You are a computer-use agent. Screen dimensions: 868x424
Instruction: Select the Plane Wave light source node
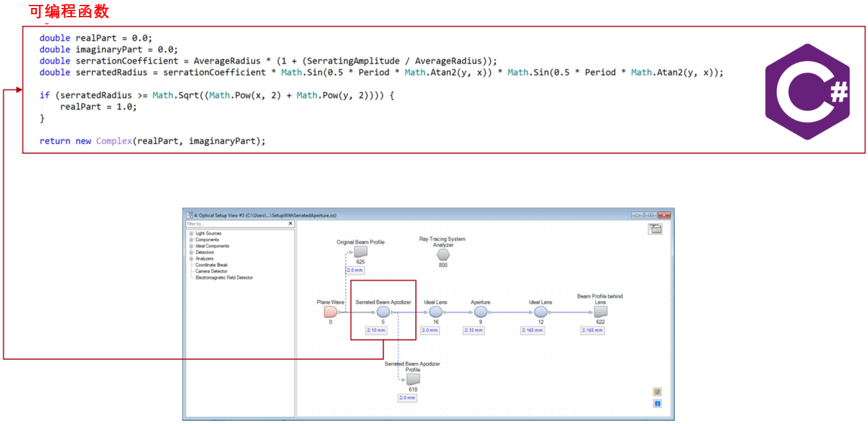331,312
